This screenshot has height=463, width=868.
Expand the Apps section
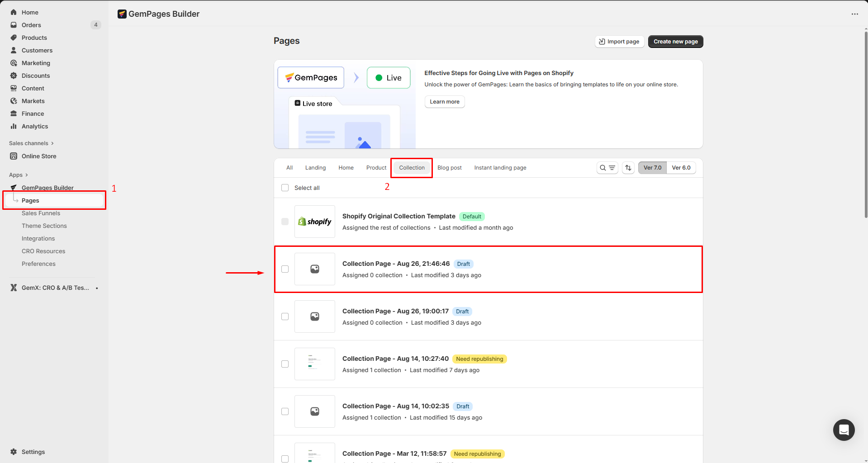[x=19, y=175]
